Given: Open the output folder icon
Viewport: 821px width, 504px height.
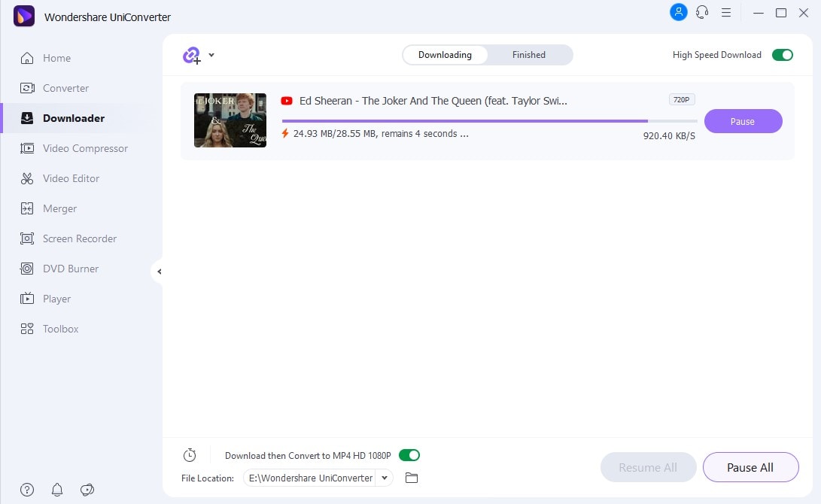Looking at the screenshot, I should point(412,478).
